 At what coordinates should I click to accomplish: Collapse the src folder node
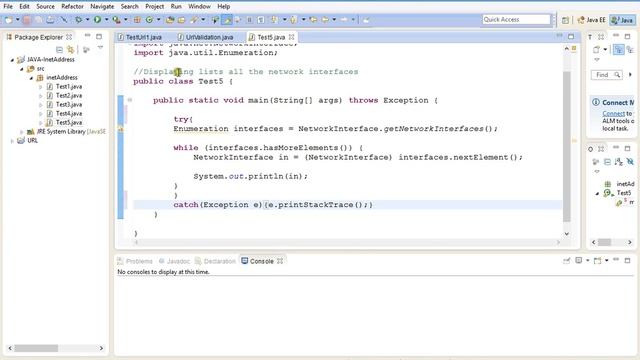coord(22,69)
